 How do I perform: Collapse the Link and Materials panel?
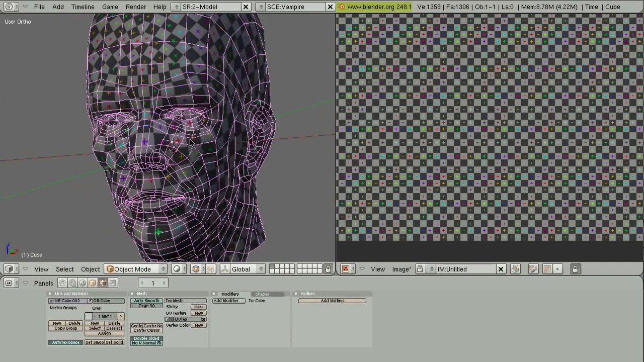[50, 294]
